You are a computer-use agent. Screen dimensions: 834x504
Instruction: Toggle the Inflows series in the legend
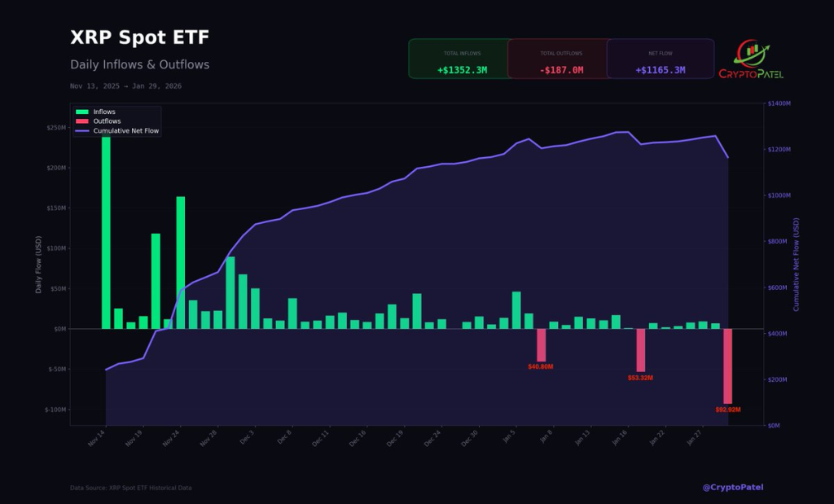click(104, 112)
